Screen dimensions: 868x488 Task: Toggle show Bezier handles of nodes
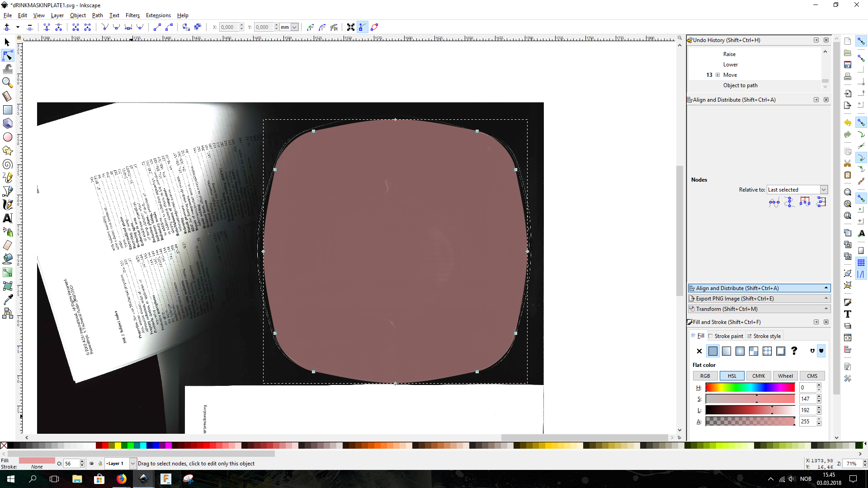point(363,27)
